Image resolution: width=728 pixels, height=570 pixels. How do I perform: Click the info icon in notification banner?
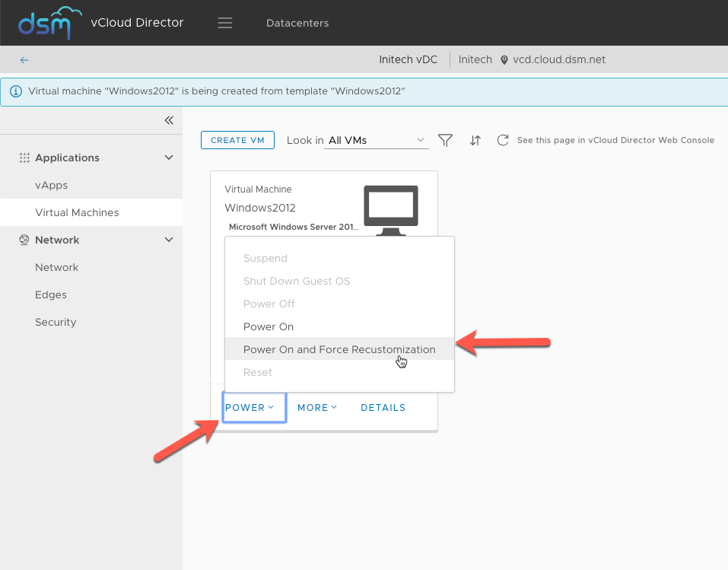[x=16, y=91]
